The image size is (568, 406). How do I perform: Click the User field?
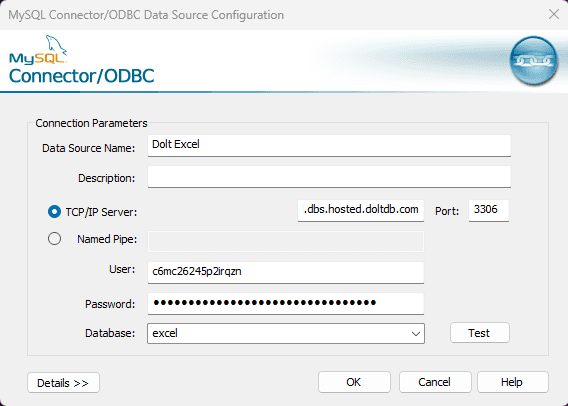286,272
